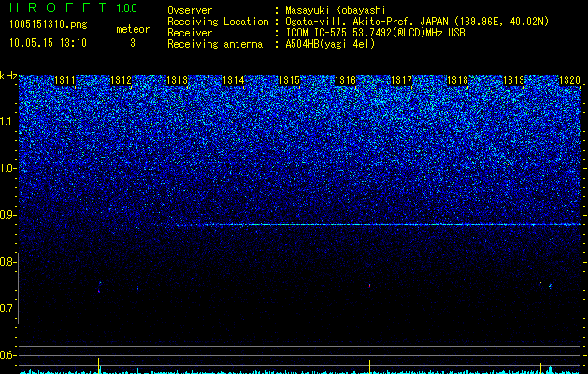Viewport: 588px width, 374px height.
Task: Click the kHz unit label
Action: [8, 76]
